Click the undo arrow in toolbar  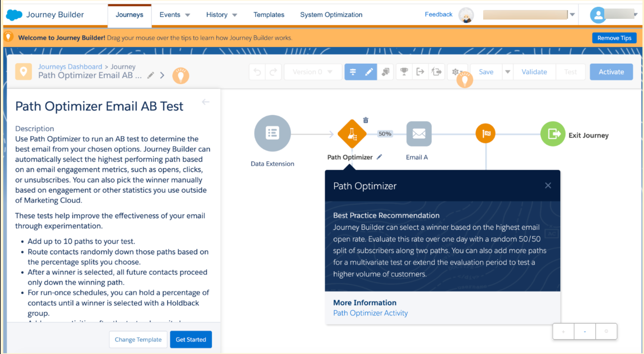257,72
